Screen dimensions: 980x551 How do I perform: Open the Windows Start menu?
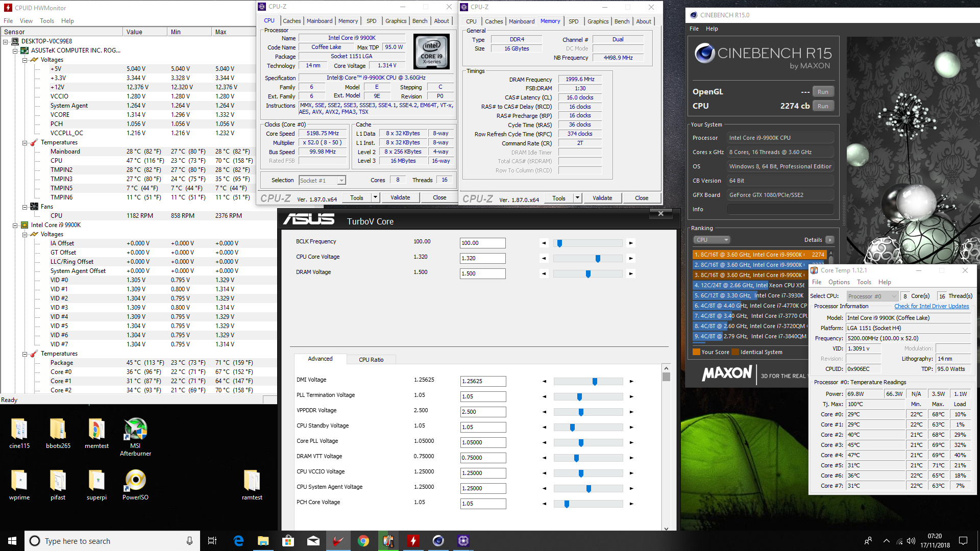click(x=12, y=541)
